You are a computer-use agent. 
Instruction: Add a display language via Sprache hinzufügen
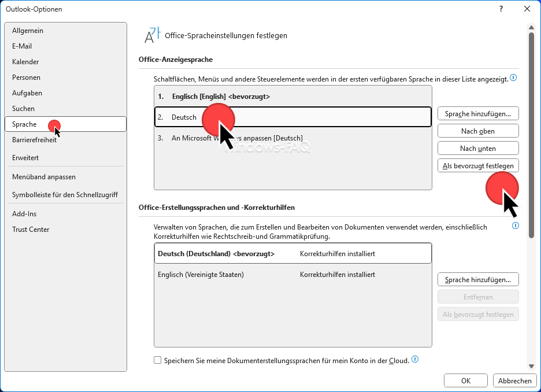click(477, 114)
